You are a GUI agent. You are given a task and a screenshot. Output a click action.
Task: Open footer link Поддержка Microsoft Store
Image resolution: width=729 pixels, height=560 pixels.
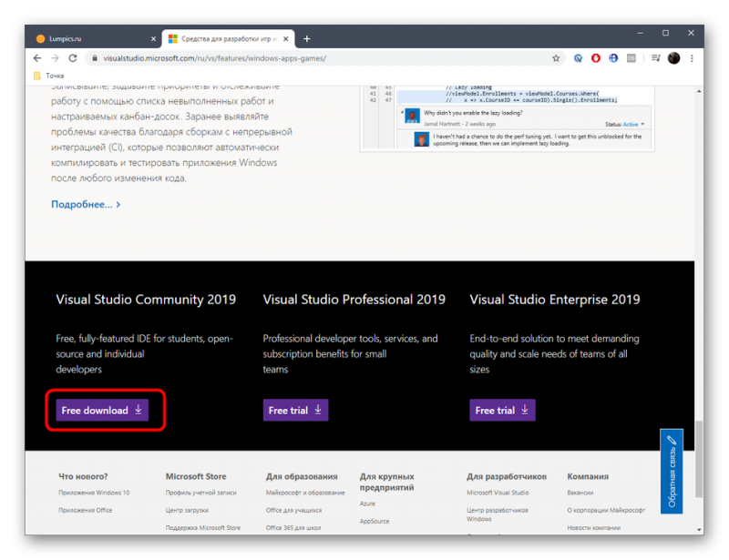point(203,528)
